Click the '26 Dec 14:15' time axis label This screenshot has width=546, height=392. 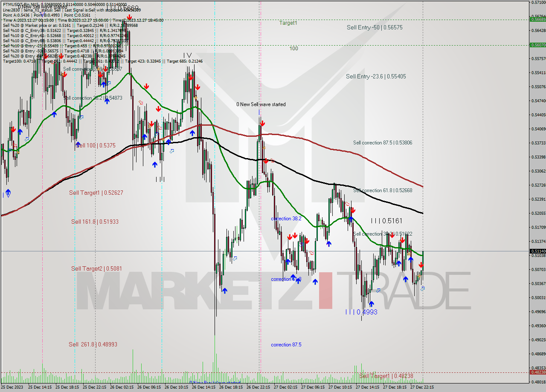(204, 387)
